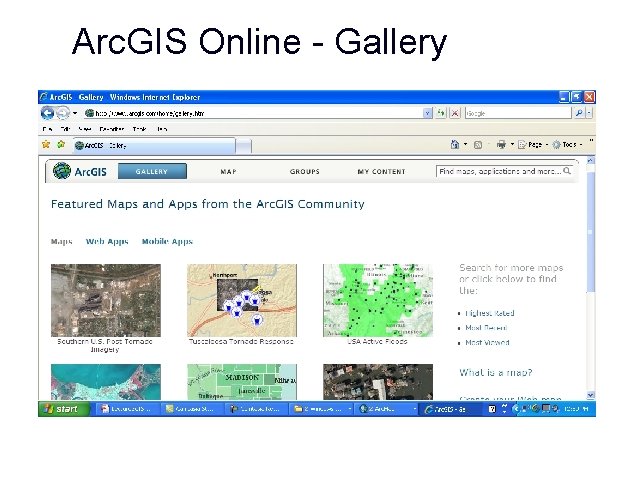640x480 pixels.
Task: Click the page scrollbar up arrow
Action: (591, 161)
